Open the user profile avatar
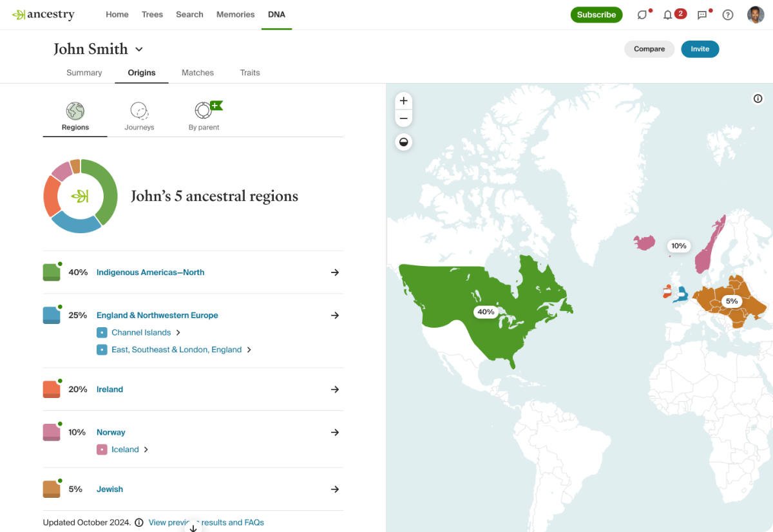Viewport: 773px width, 532px height. [x=756, y=15]
